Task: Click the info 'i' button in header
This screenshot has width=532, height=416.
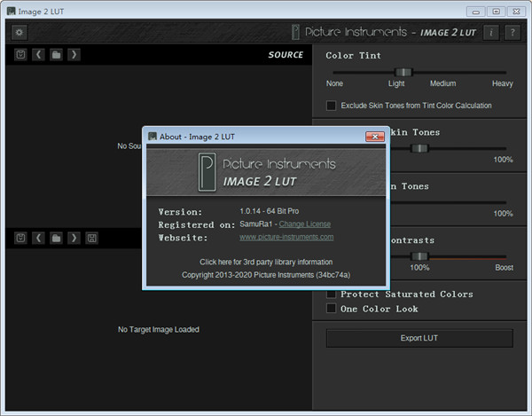Action: pyautogui.click(x=490, y=33)
